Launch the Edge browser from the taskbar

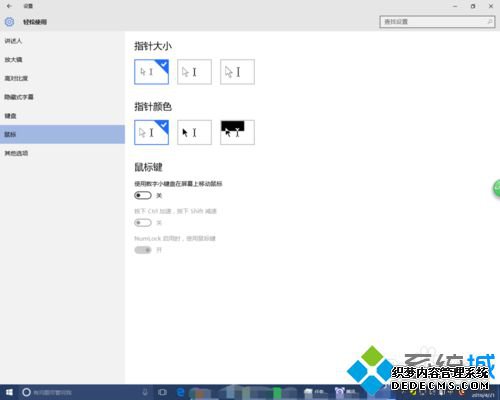(x=180, y=392)
